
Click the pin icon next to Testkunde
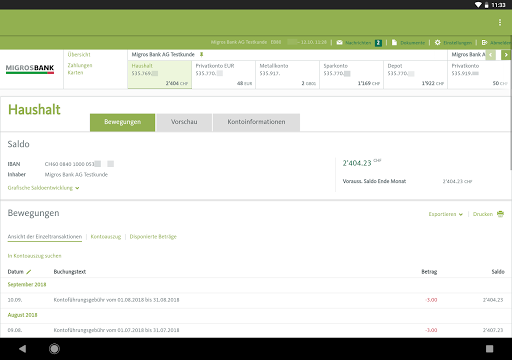201,54
